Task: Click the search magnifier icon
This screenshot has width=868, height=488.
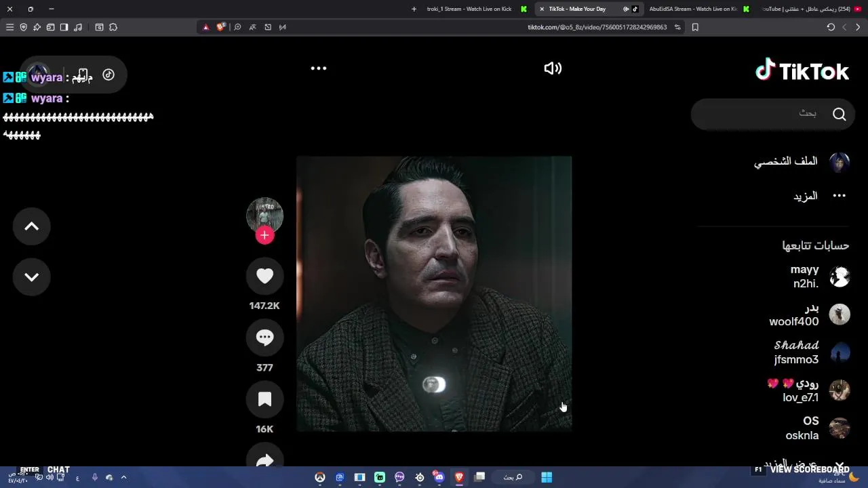Action: (840, 114)
